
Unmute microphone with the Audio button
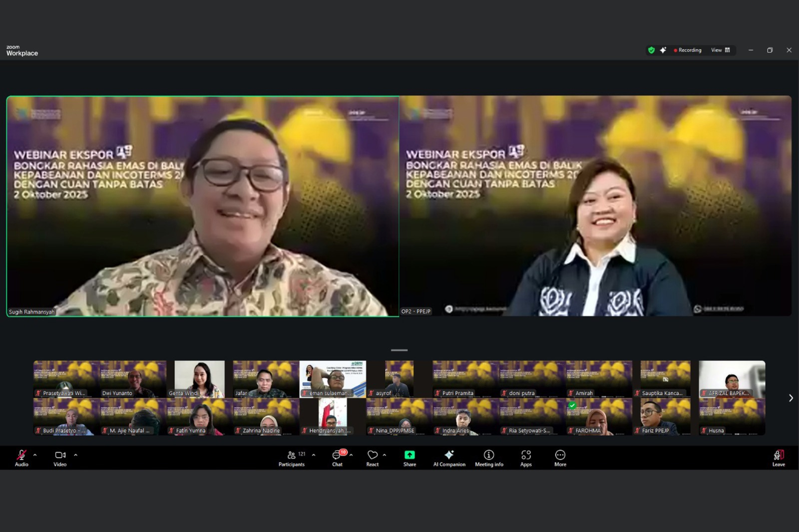(x=21, y=457)
